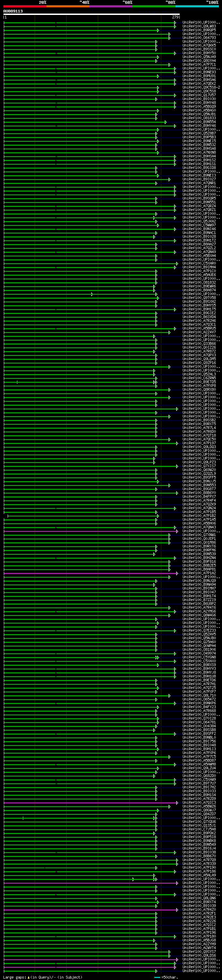Select hit label UniRef100_A5BGQ9

pyautogui.click(x=199, y=106)
